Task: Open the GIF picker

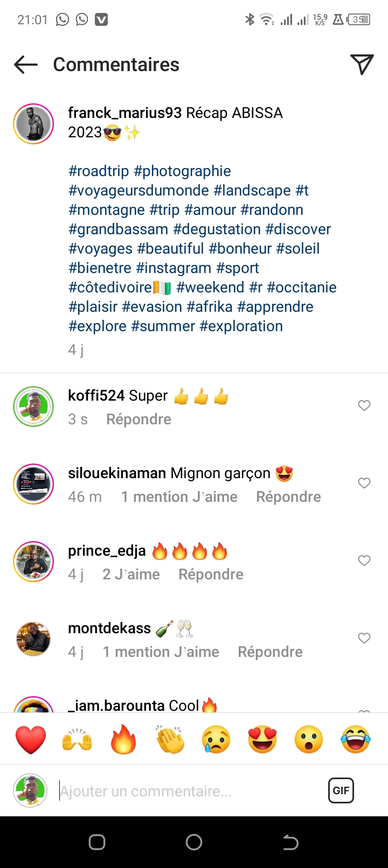Action: tap(341, 790)
